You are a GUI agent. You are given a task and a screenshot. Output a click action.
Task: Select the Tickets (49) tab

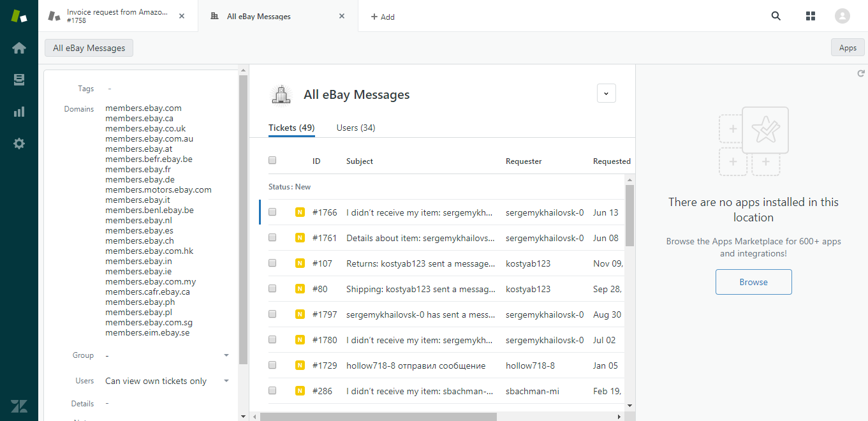291,128
